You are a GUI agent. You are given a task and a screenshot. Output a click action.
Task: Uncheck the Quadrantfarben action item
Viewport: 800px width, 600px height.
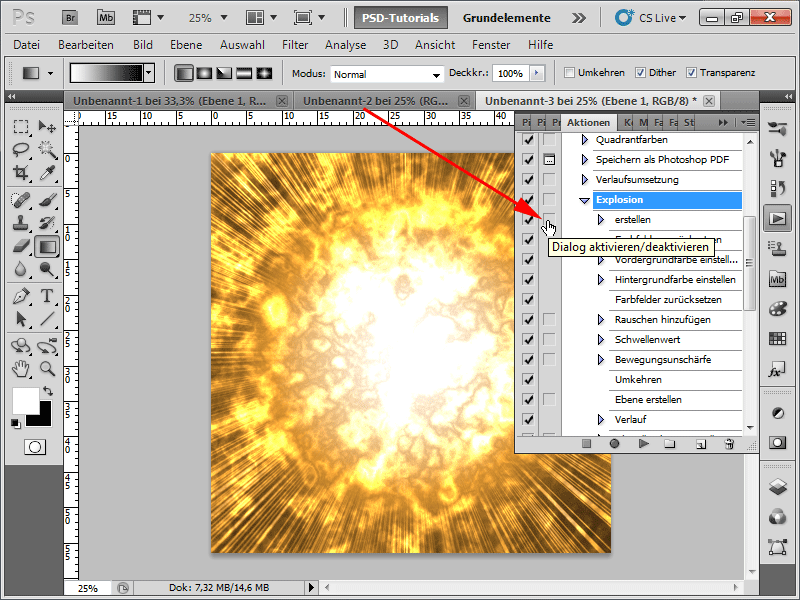(528, 140)
